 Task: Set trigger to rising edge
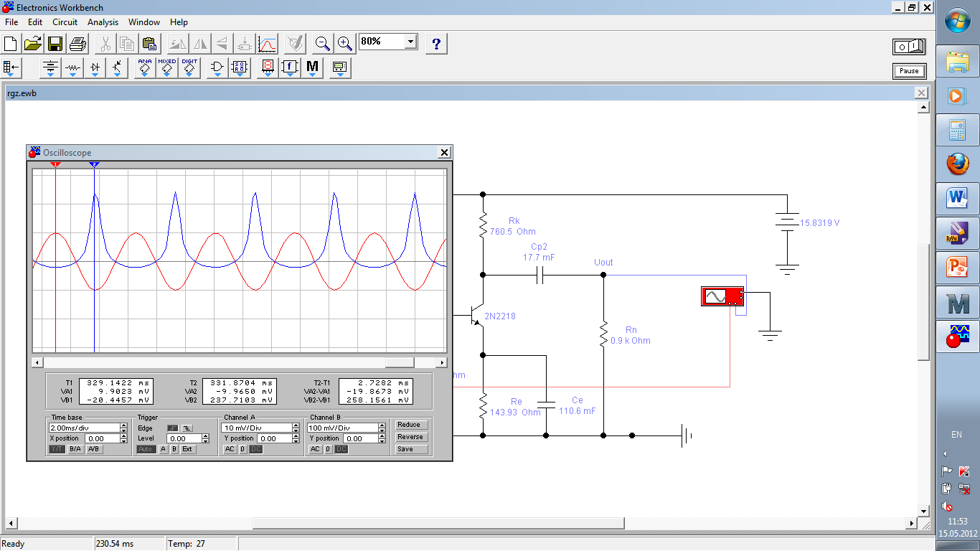(x=172, y=428)
